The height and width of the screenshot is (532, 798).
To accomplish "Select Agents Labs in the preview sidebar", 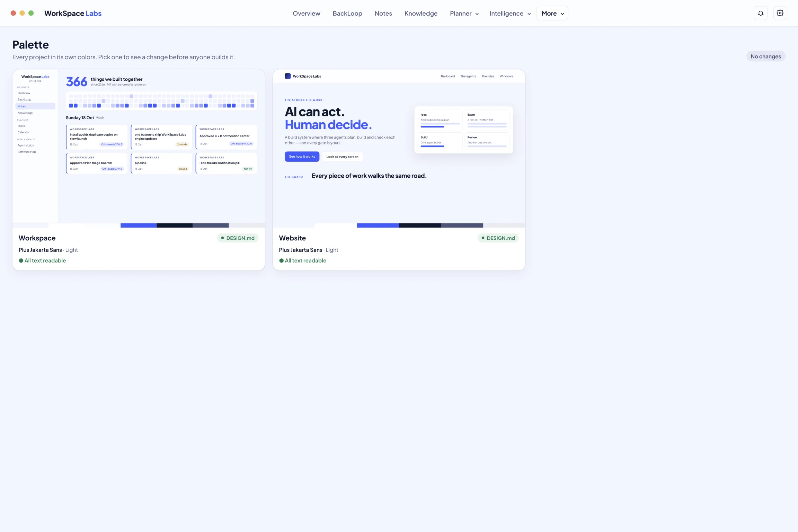I will 26,145.
